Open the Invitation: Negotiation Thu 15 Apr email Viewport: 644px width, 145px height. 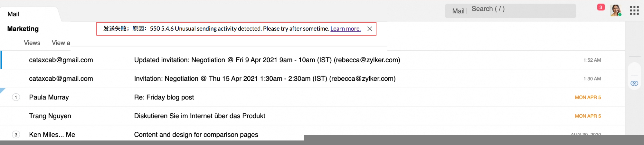(x=264, y=79)
